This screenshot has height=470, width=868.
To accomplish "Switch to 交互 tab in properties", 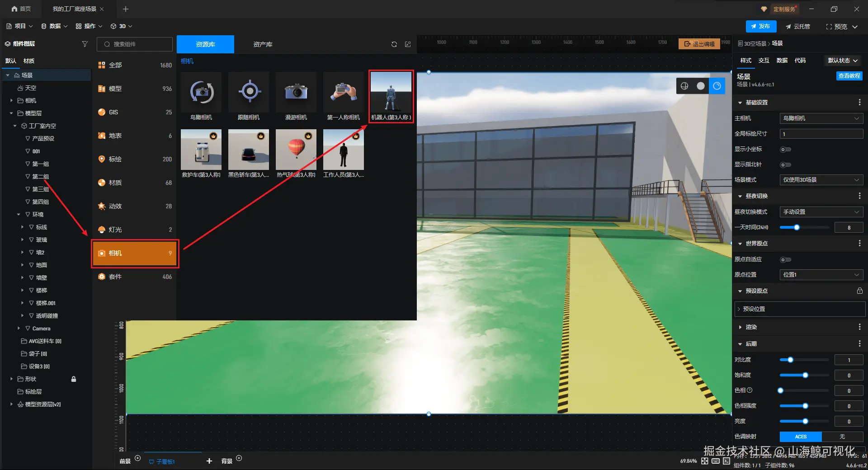I will [x=764, y=61].
